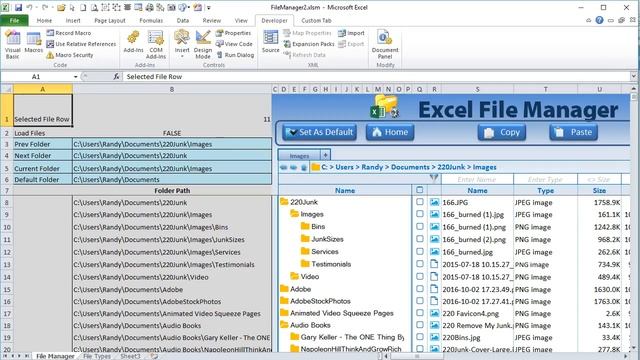The width and height of the screenshot is (640, 360).
Task: Click 220Junk in the breadcrumb path
Action: tap(451, 167)
